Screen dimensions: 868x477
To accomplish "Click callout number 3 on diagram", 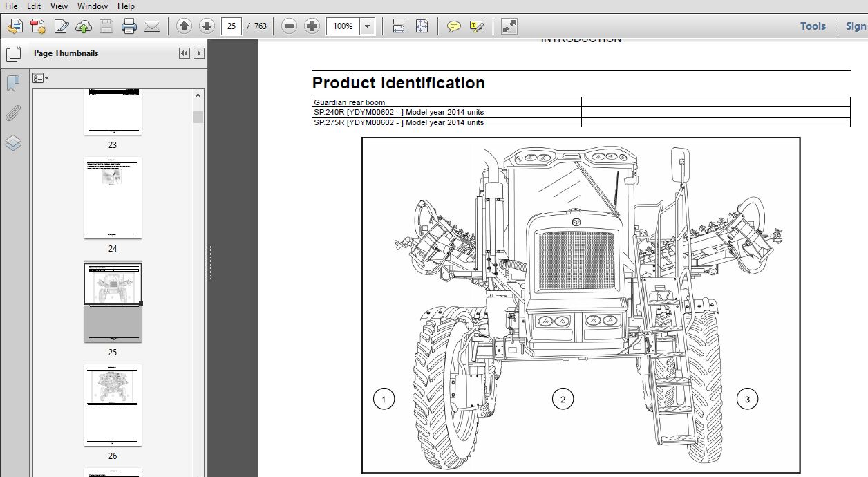I will tap(747, 399).
